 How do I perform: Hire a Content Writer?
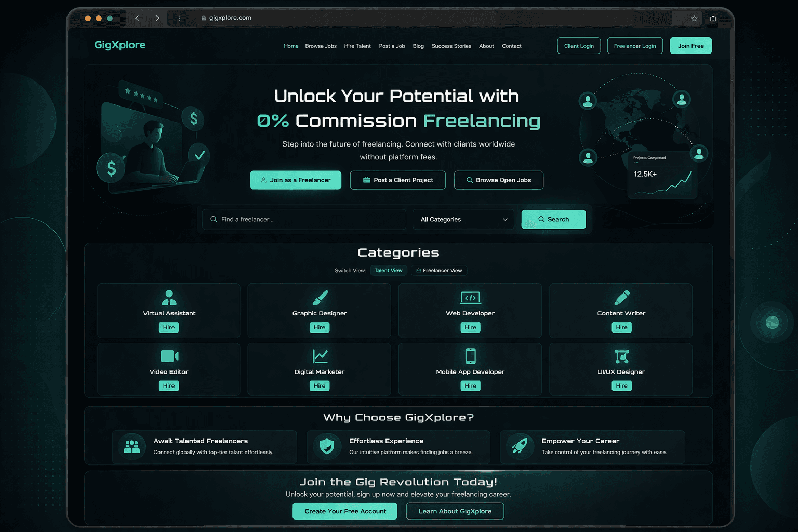pos(621,327)
